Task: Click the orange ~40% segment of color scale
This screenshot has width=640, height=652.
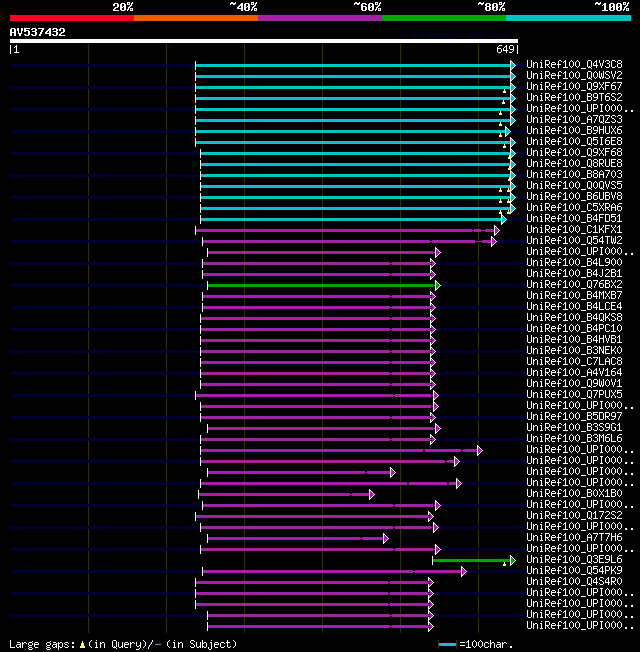Action: [x=195, y=18]
